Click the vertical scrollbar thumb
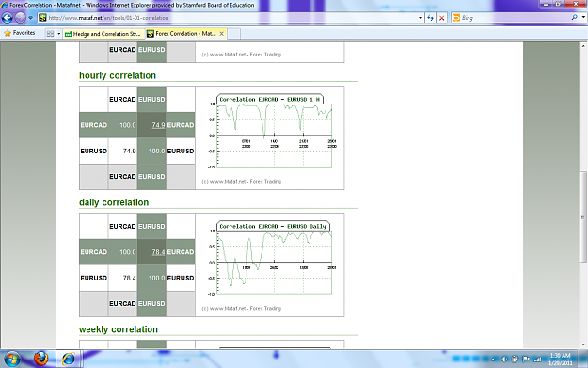The image size is (588, 368). coord(583,216)
